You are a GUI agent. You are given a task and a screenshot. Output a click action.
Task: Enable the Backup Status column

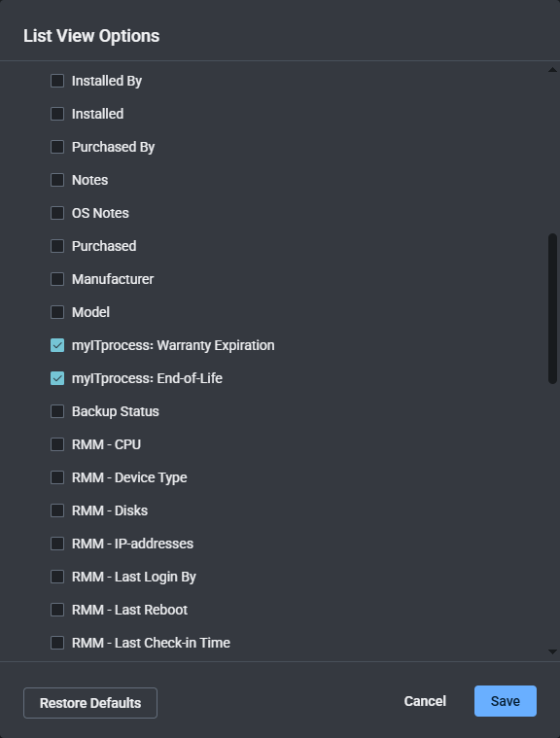click(x=57, y=411)
